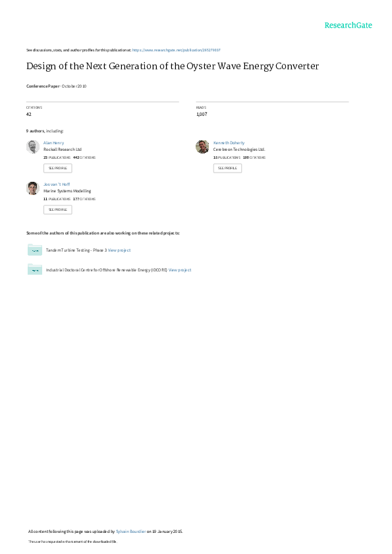Click the ResearchGate logo
The width and height of the screenshot is (392, 554).
(348, 25)
